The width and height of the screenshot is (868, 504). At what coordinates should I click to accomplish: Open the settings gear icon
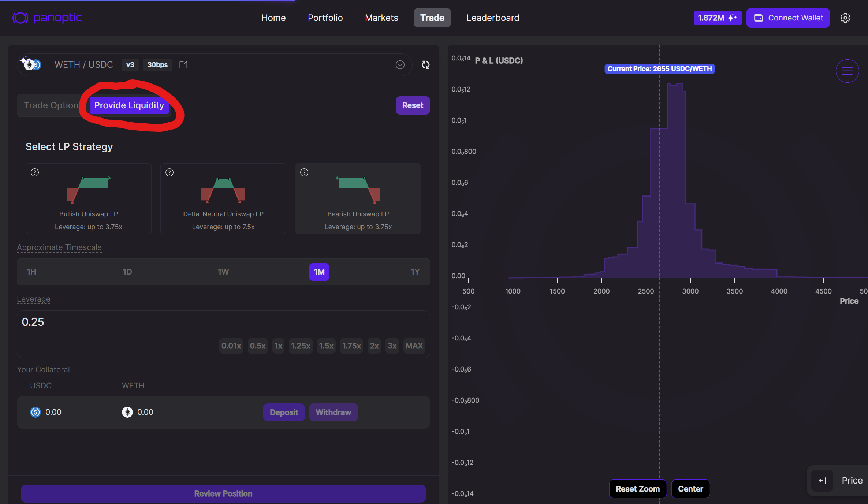pyautogui.click(x=845, y=18)
